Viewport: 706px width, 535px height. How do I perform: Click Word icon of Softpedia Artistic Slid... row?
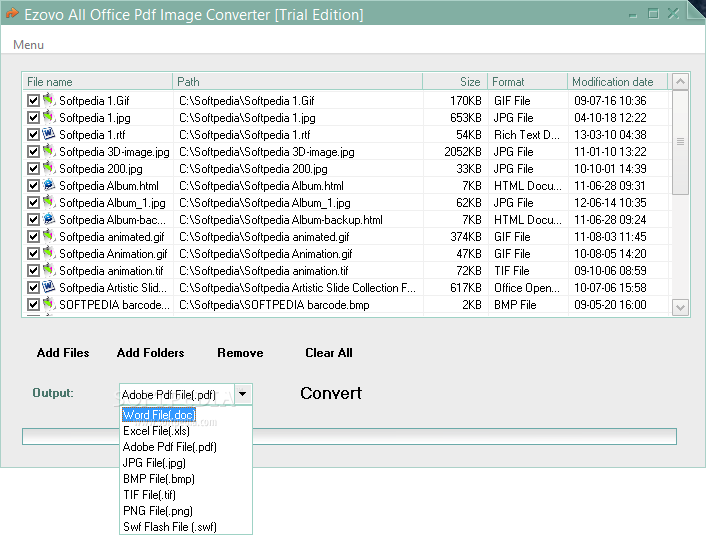49,287
